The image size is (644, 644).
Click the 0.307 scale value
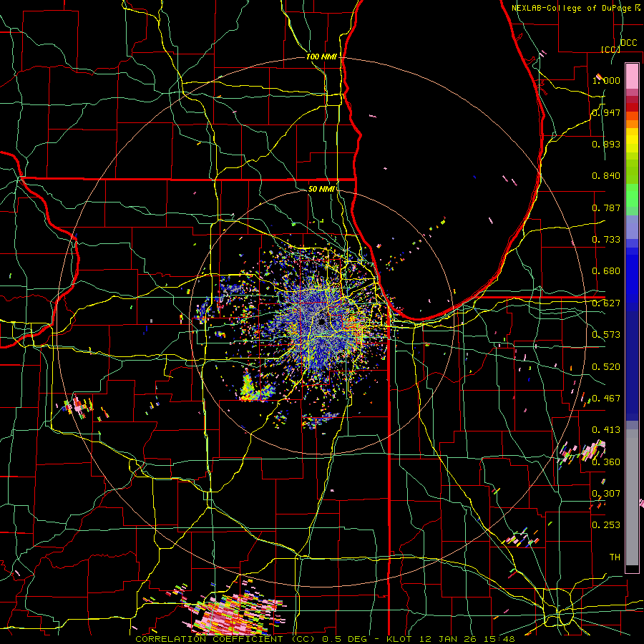click(x=606, y=493)
